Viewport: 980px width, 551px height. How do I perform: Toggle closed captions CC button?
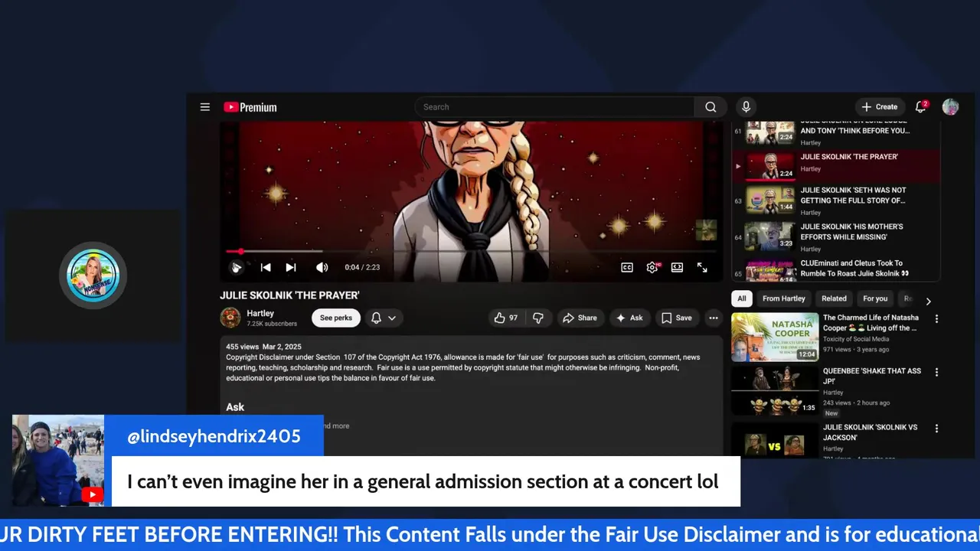click(627, 267)
